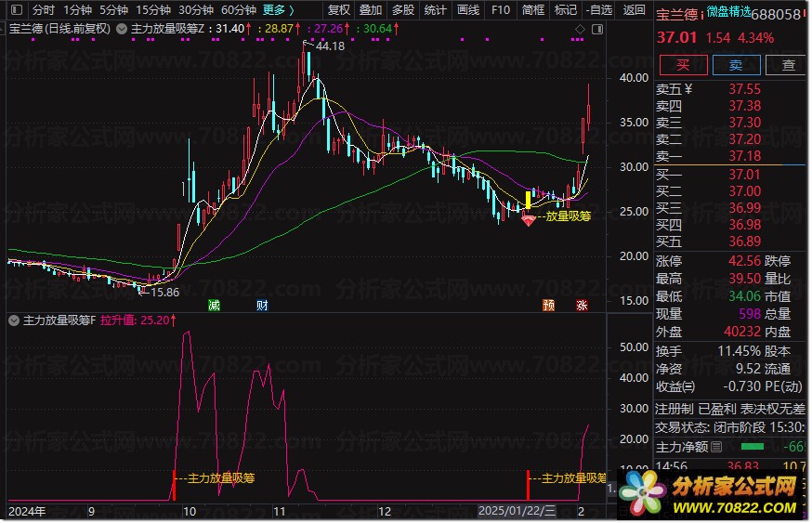Click the diamond icon in chart header
This screenshot has width=812, height=523.
click(x=580, y=29)
